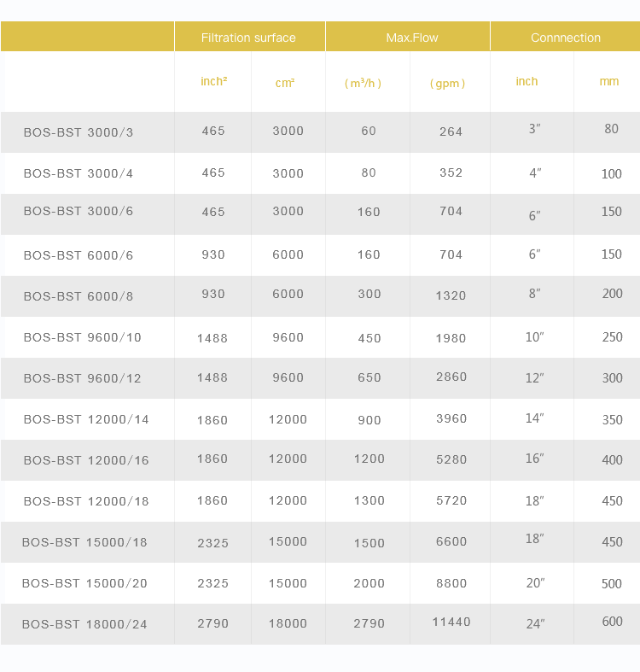Click the (gpm) unit subheader
Image resolution: width=640 pixels, height=672 pixels.
[448, 83]
